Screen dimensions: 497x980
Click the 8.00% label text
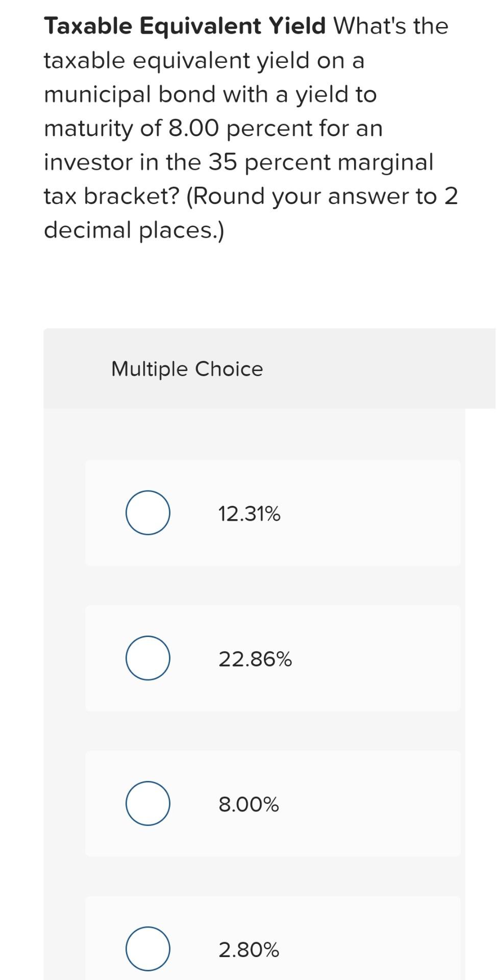(x=248, y=803)
